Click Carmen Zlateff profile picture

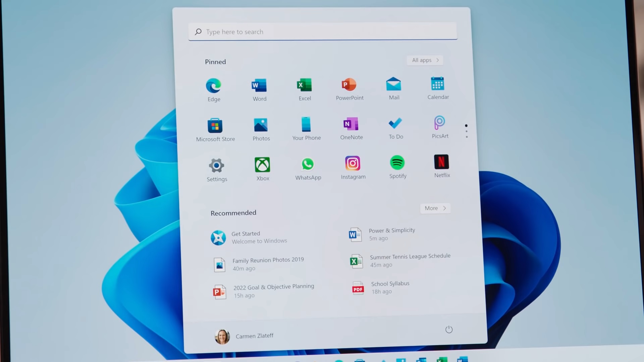pyautogui.click(x=222, y=337)
